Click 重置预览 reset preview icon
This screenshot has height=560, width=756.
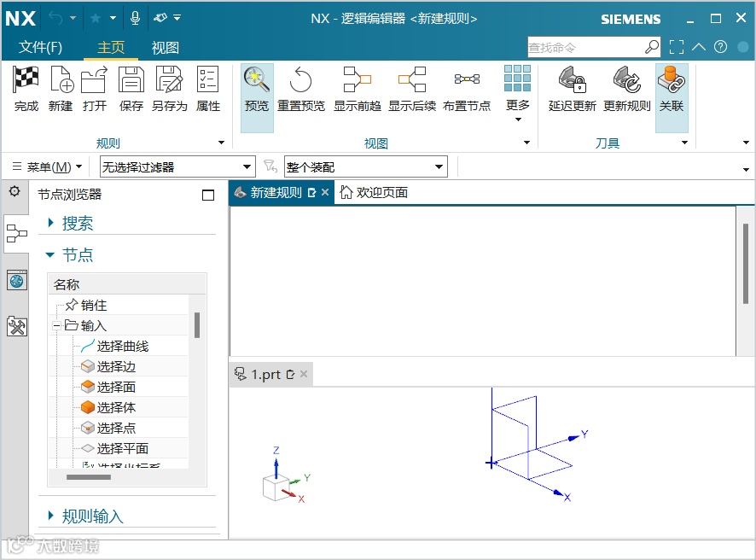point(301,79)
